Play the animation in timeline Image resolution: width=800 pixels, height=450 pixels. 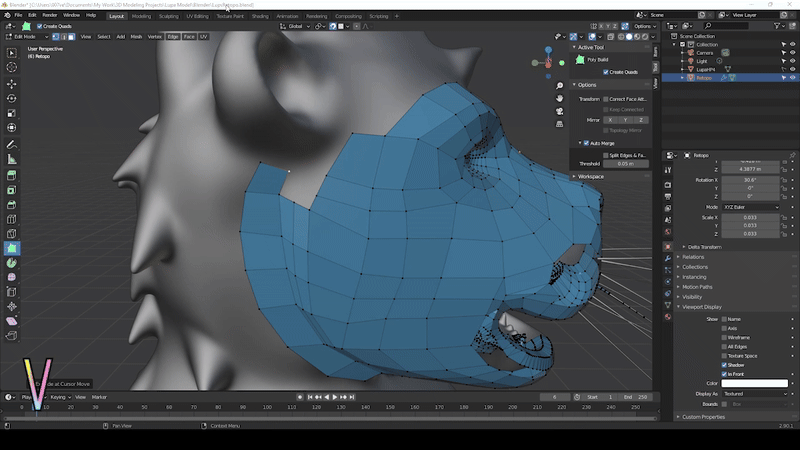pos(335,397)
